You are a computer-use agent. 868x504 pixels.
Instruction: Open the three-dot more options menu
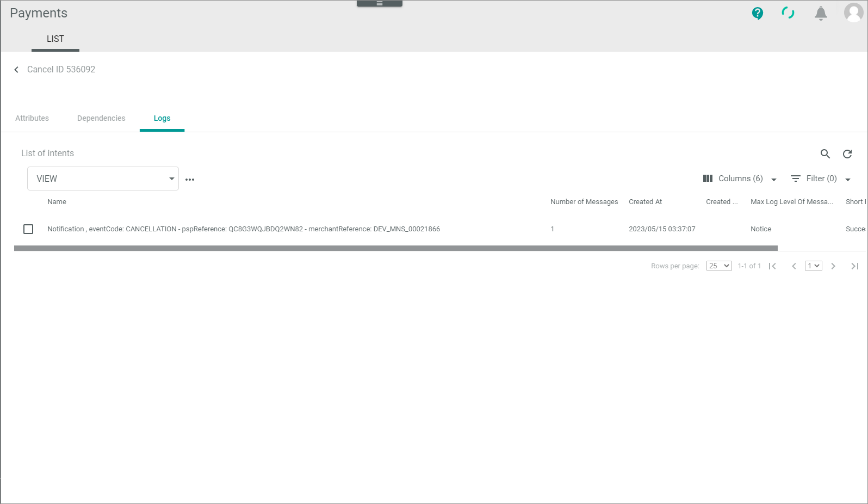[190, 179]
